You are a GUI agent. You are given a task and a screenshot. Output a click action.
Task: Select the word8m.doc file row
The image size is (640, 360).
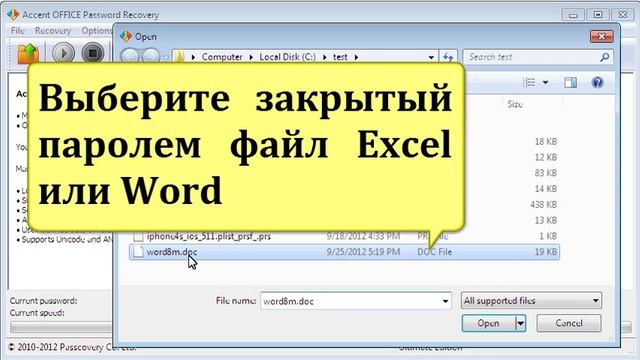(x=344, y=252)
